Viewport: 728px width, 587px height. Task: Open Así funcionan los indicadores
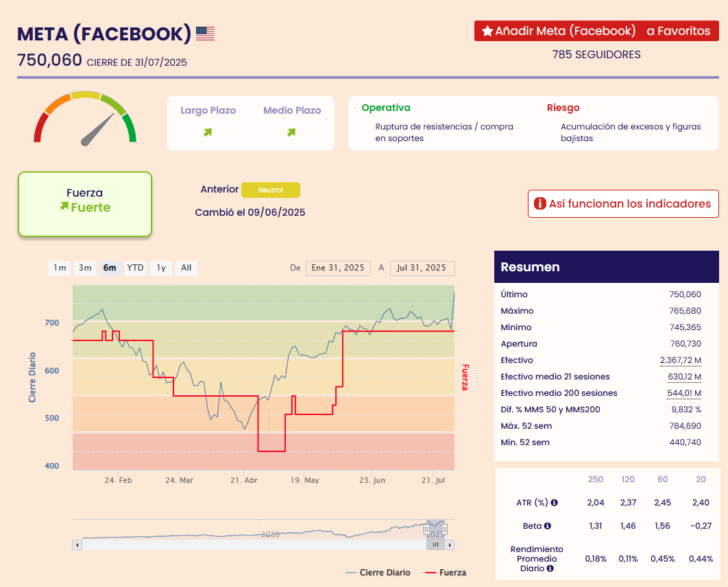(x=623, y=203)
